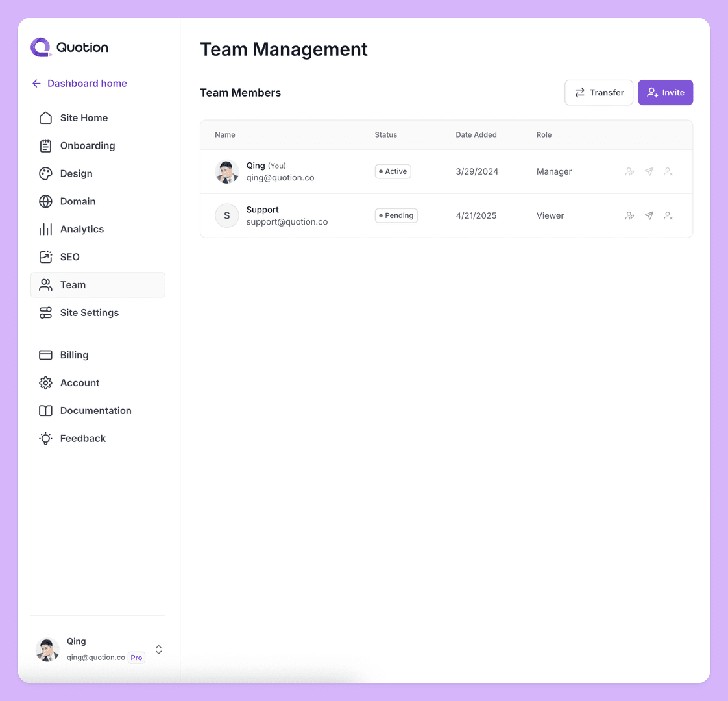Remove Support using the user-x icon

pyautogui.click(x=668, y=215)
